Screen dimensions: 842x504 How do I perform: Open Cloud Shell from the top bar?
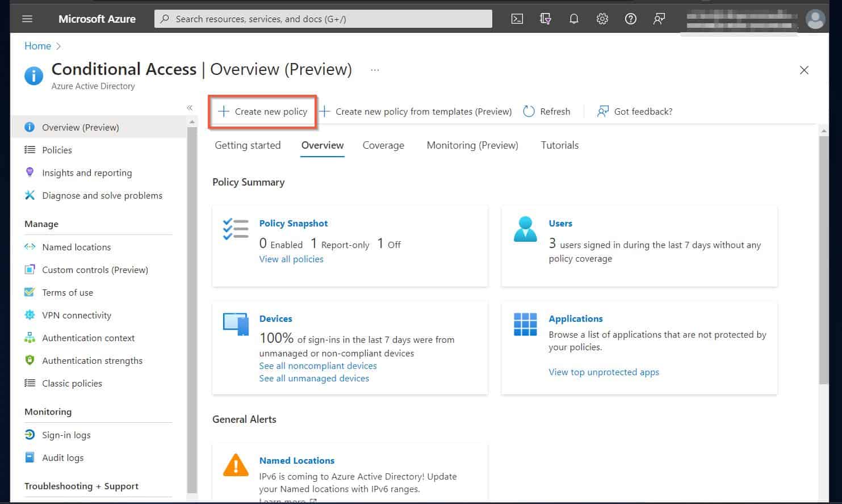point(517,19)
